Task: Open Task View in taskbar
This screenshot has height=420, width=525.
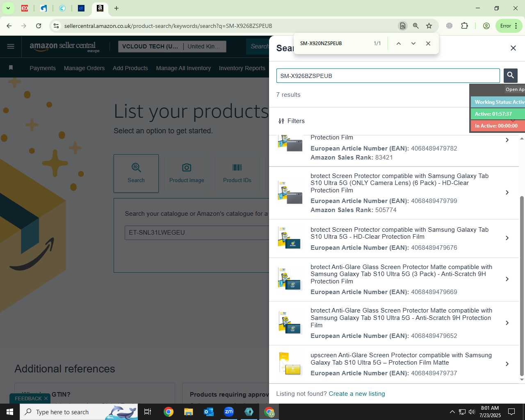Action: (148, 412)
